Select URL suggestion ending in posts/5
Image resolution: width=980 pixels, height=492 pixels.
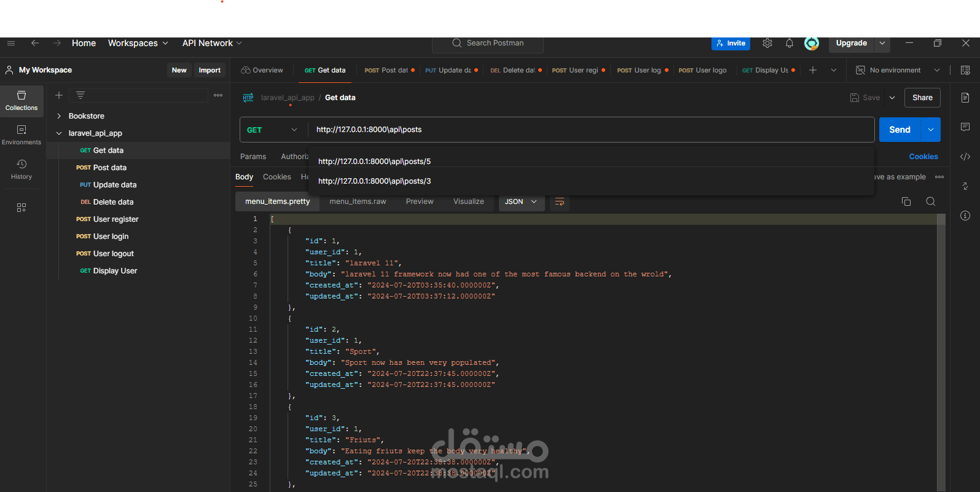pos(591,162)
